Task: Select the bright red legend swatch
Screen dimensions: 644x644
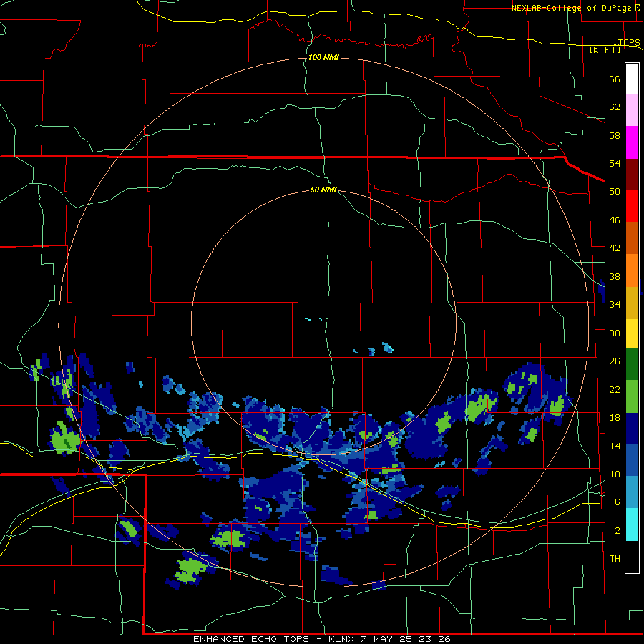Action: click(x=632, y=206)
